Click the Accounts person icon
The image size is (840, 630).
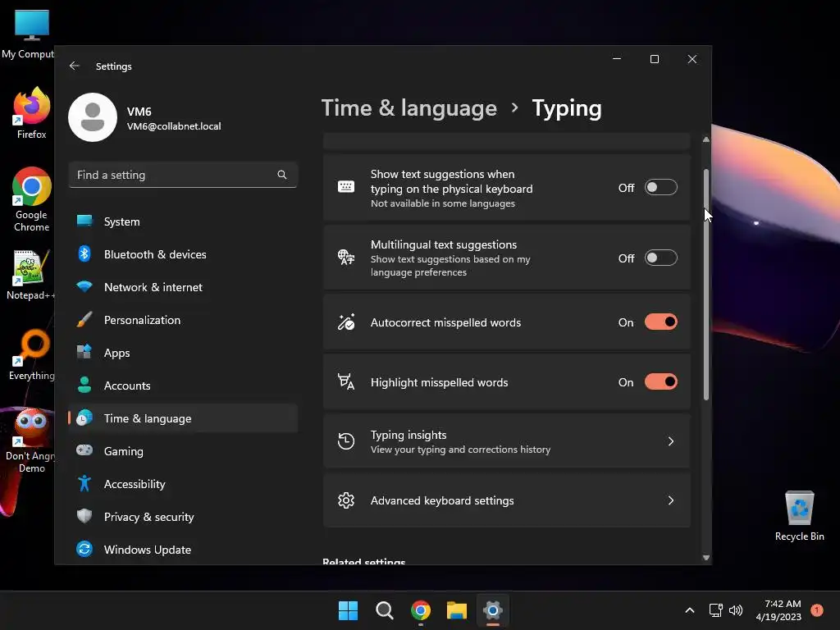pyautogui.click(x=84, y=386)
